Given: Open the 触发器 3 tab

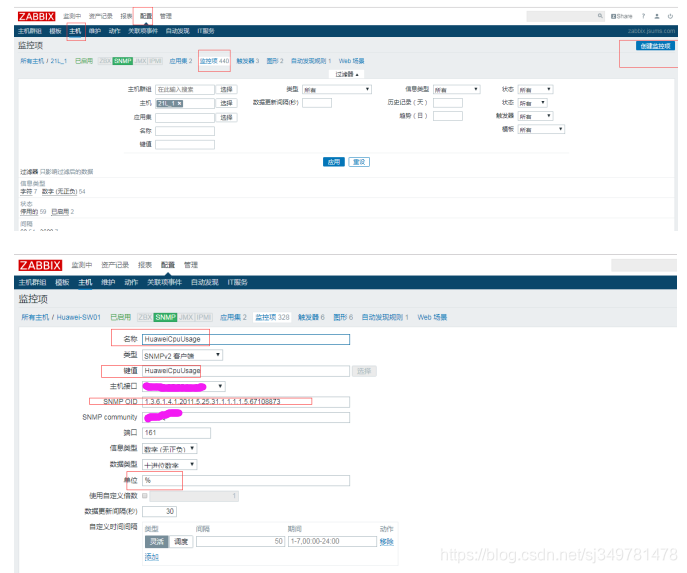Looking at the screenshot, I should coord(248,61).
